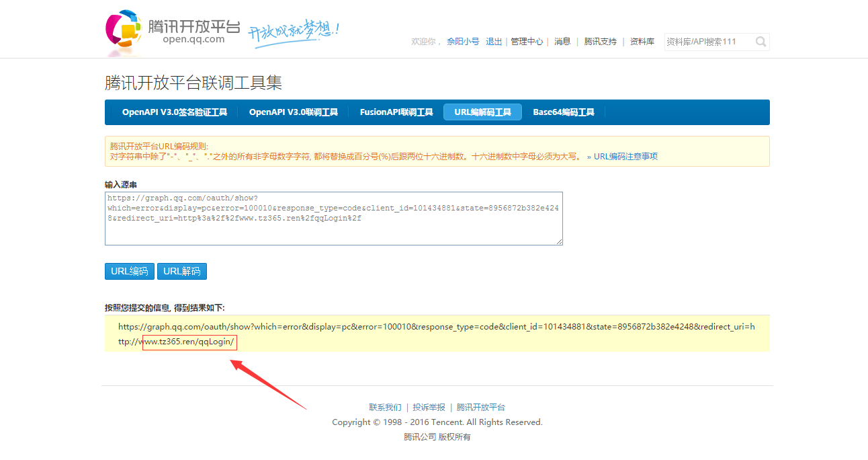Viewport: 868px width, 460px height.
Task: Open 消息 in the top navigation
Action: 562,42
